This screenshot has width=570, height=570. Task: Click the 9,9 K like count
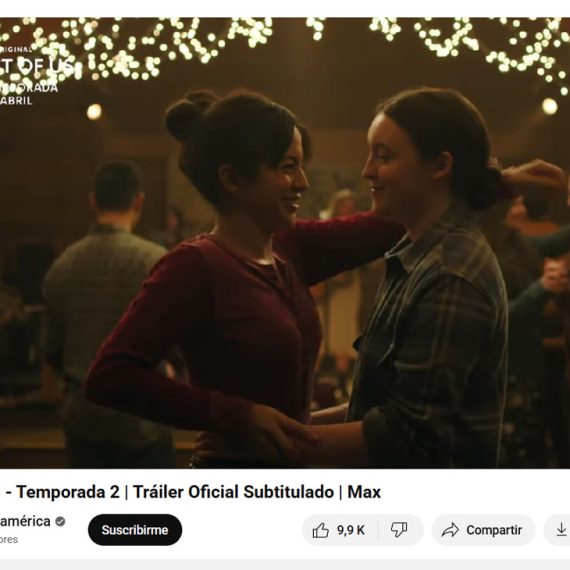(x=350, y=530)
